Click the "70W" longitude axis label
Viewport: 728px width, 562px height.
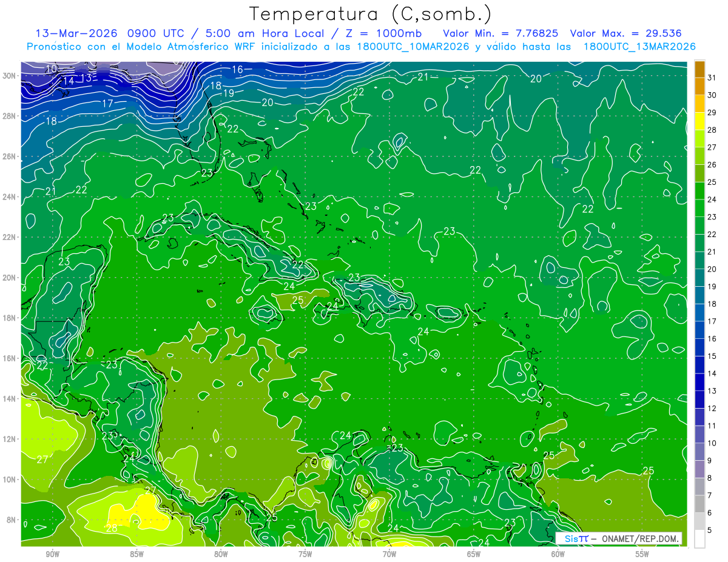point(389,554)
